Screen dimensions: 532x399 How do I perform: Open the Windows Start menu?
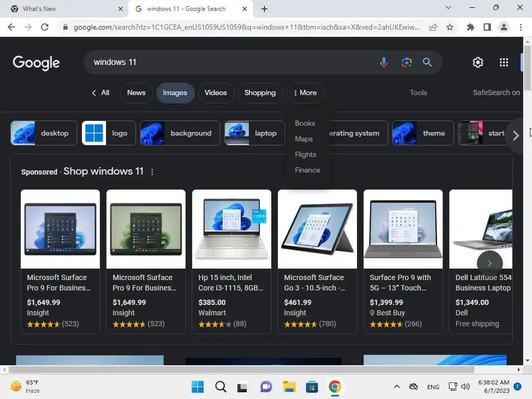(197, 387)
